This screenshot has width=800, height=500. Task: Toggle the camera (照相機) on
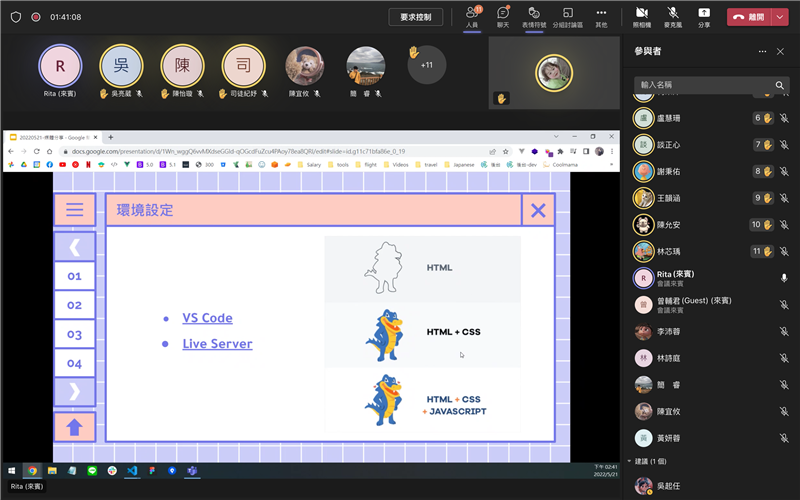[x=641, y=16]
